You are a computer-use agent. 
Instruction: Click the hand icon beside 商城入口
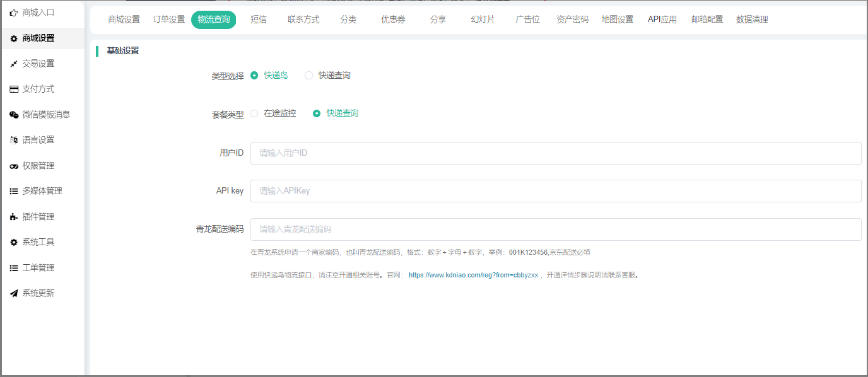pos(14,13)
